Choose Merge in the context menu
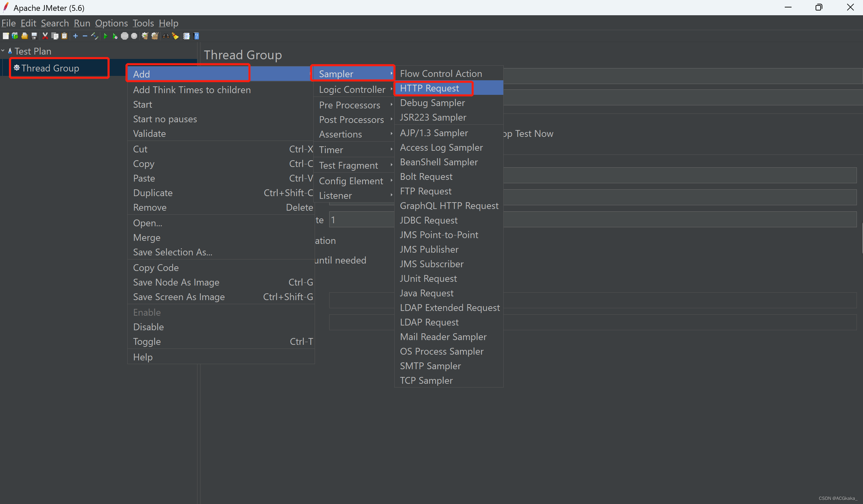 point(220,237)
